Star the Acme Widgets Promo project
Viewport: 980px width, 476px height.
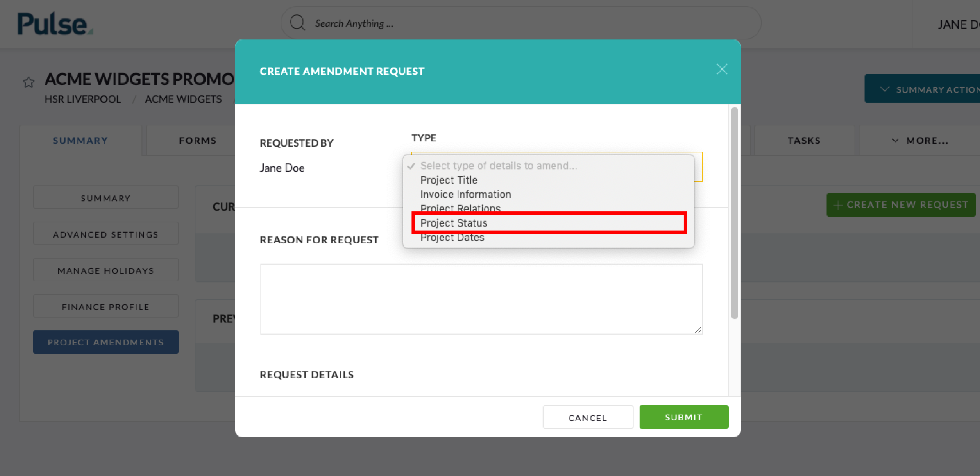(x=28, y=81)
